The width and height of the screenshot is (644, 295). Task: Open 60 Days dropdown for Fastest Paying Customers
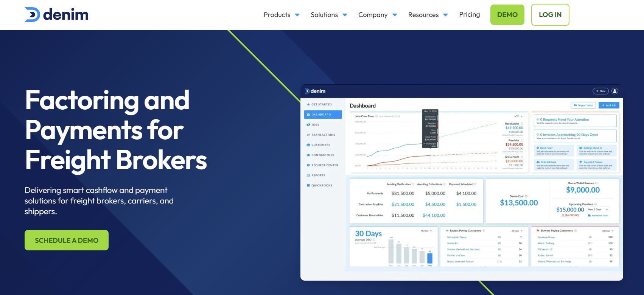(x=517, y=231)
